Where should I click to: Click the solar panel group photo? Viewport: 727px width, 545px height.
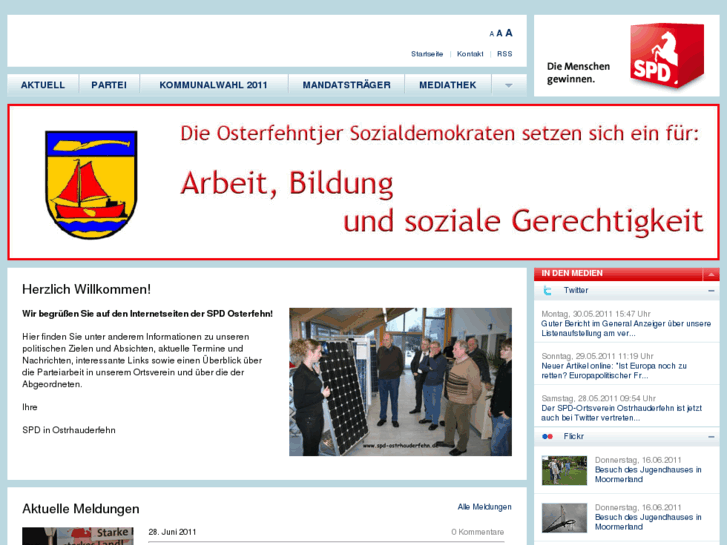click(401, 382)
